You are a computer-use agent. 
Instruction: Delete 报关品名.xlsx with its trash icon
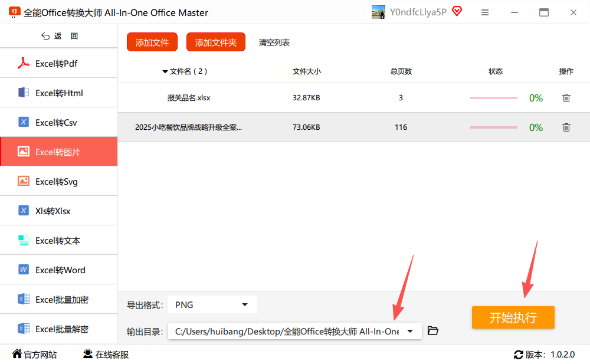(566, 98)
